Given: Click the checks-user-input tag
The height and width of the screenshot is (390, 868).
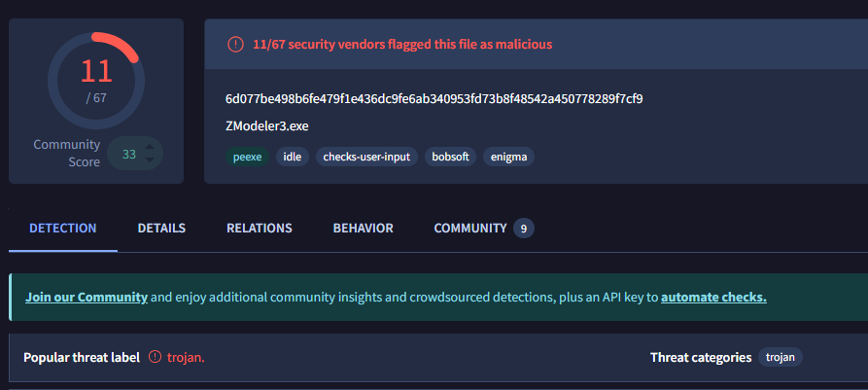Looking at the screenshot, I should pyautogui.click(x=366, y=157).
